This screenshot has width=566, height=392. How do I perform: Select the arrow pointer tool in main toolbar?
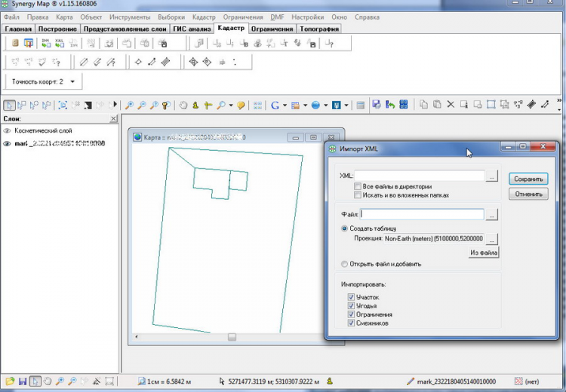click(10, 106)
